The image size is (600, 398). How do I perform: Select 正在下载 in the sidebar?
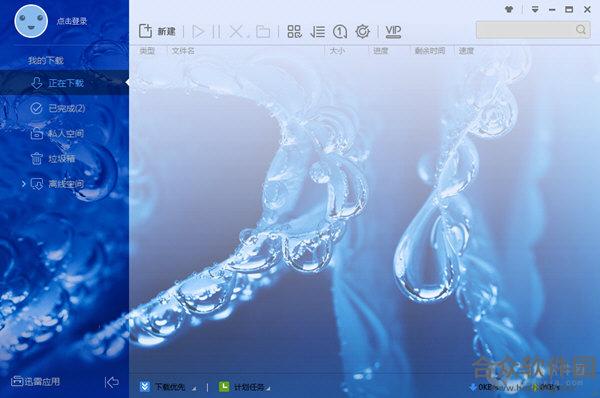click(64, 83)
